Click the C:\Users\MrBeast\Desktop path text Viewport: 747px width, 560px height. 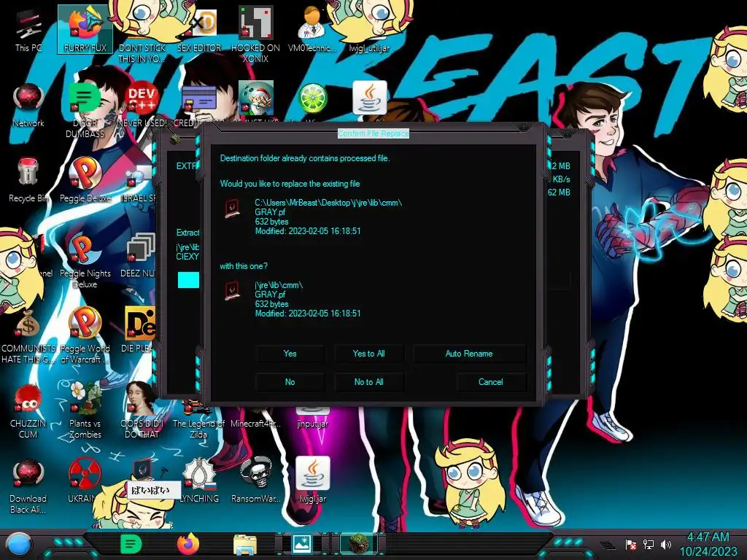tap(328, 203)
